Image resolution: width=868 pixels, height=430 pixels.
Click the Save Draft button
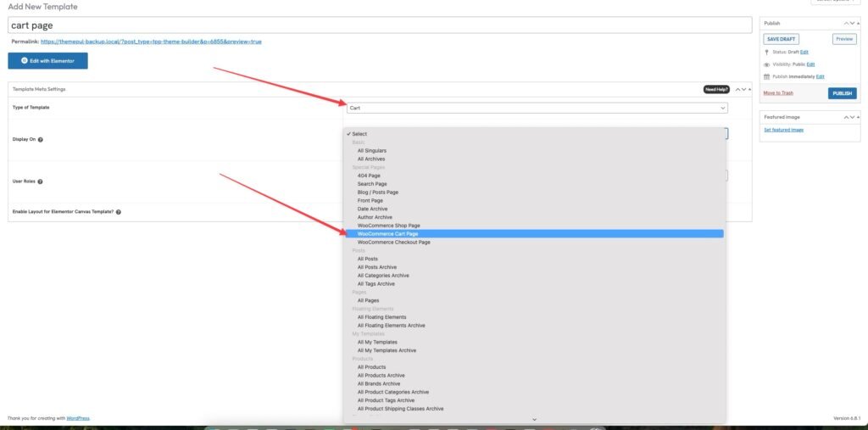point(781,39)
